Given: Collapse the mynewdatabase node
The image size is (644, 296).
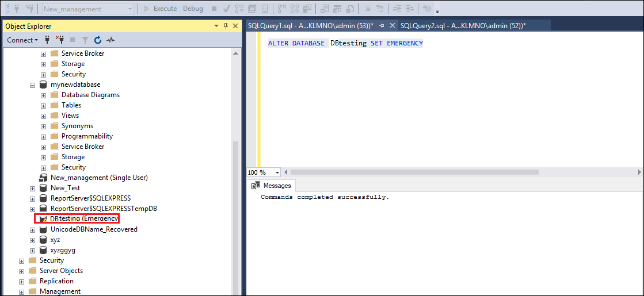Looking at the screenshot, I should [x=32, y=84].
